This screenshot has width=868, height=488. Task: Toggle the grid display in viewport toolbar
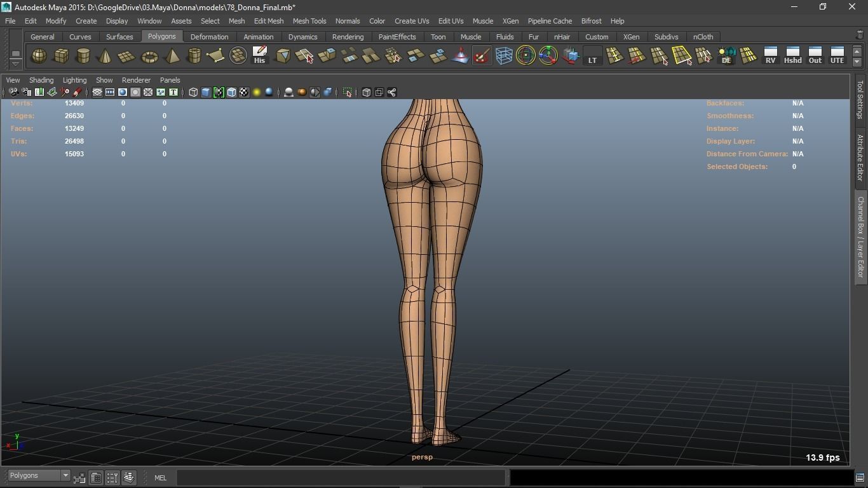(x=97, y=93)
